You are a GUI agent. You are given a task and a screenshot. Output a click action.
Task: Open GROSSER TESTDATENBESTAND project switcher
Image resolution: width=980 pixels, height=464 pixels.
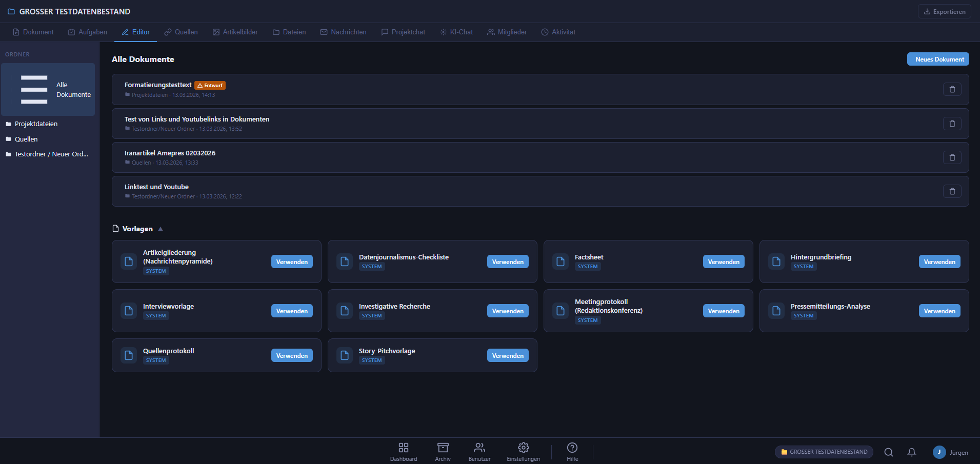(824, 452)
